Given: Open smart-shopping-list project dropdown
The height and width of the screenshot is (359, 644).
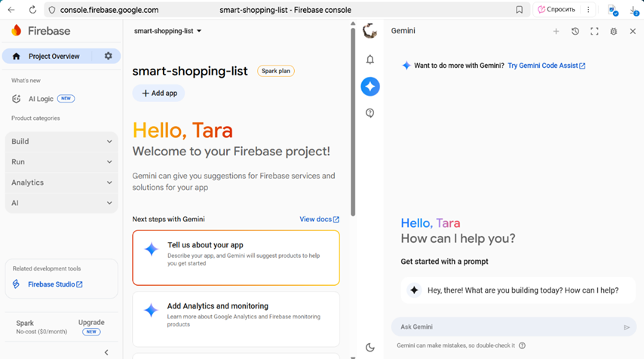Looking at the screenshot, I should pos(167,31).
